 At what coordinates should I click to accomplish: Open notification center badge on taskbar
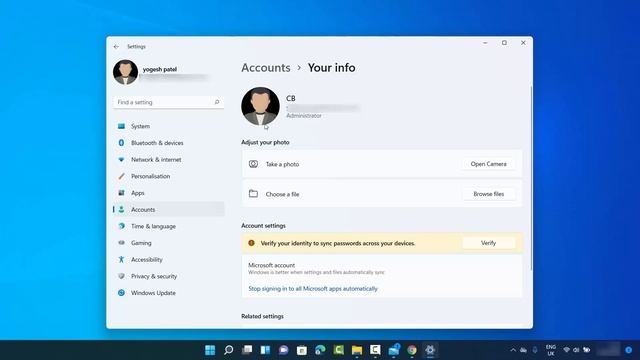click(x=629, y=350)
